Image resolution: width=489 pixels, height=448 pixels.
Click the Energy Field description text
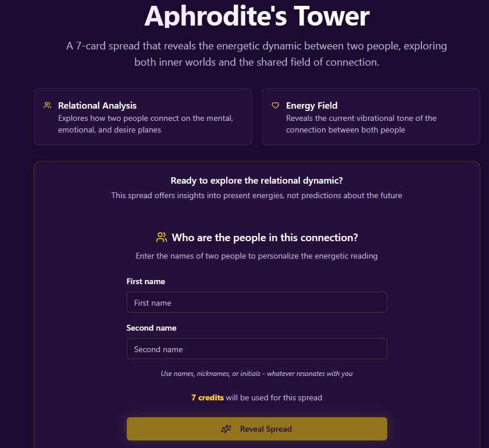[361, 124]
